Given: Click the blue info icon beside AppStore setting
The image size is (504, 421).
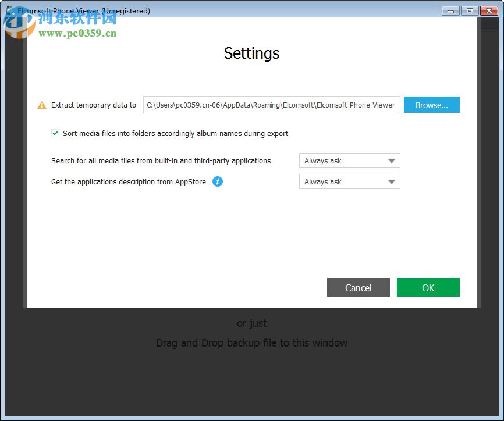Looking at the screenshot, I should 218,181.
